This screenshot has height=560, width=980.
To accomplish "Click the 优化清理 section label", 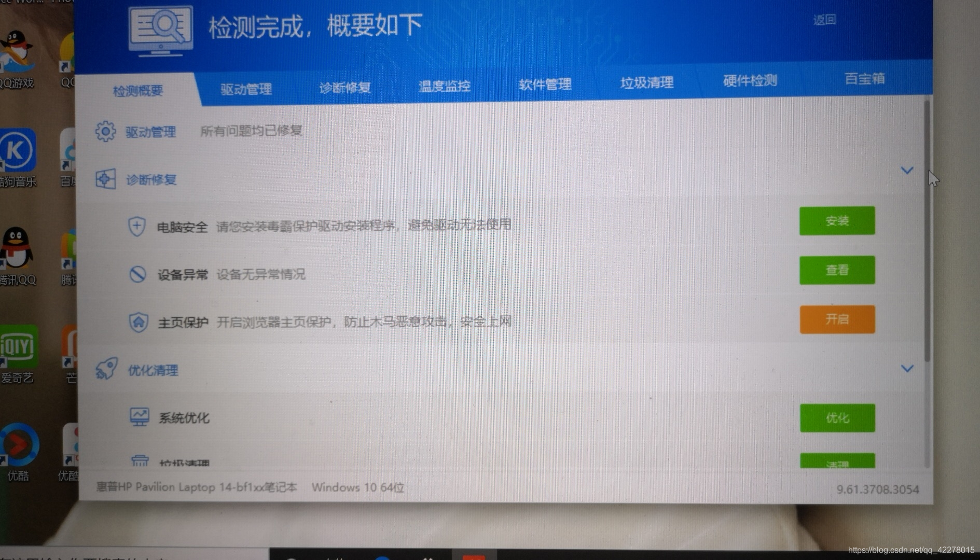I will coord(153,370).
